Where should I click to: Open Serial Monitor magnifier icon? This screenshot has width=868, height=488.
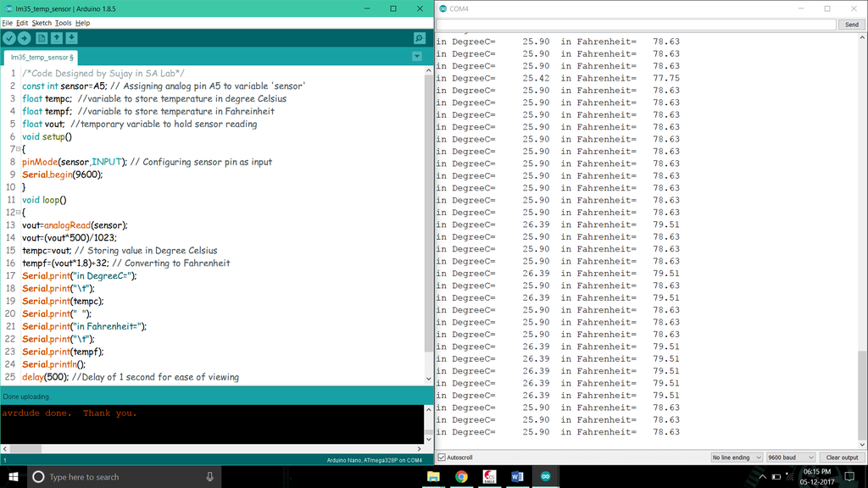coord(420,38)
